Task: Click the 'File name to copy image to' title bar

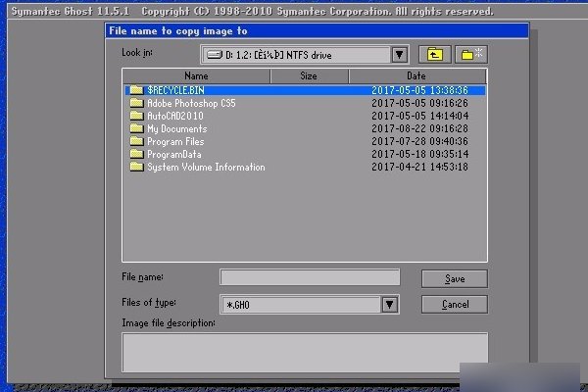Action: pyautogui.click(x=317, y=30)
